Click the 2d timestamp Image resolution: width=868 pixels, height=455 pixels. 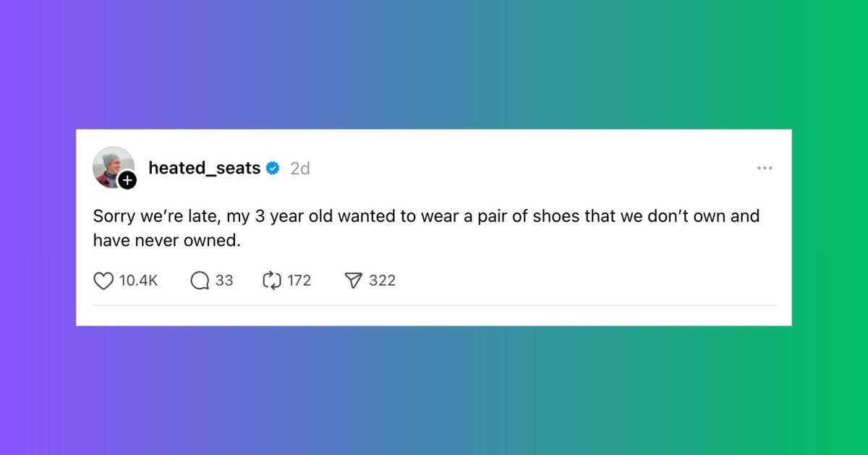coord(300,169)
